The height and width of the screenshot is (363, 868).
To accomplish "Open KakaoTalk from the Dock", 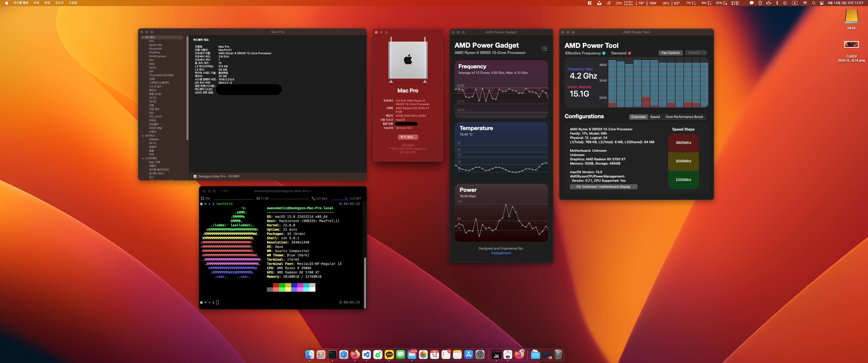I will (389, 354).
